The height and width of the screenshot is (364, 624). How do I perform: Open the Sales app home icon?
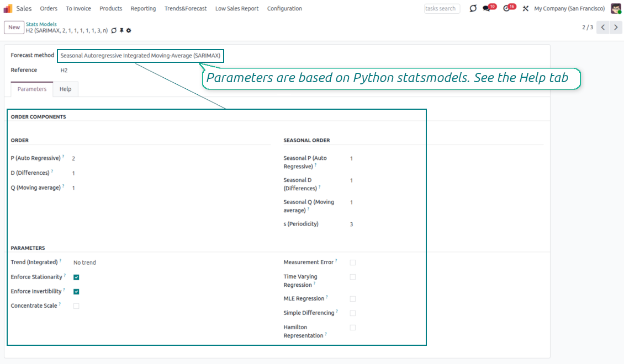coord(7,8)
